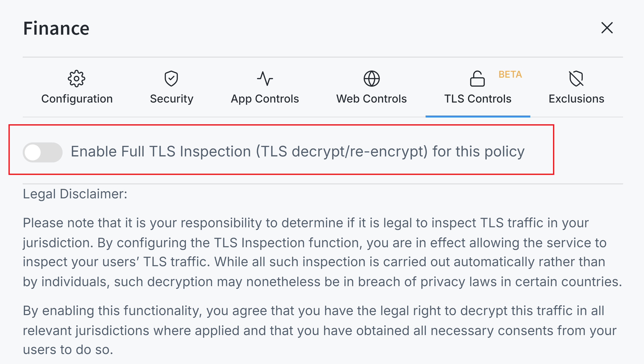Click the crossed-out shield Exclusions icon
This screenshot has width=644, height=364.
click(x=576, y=79)
